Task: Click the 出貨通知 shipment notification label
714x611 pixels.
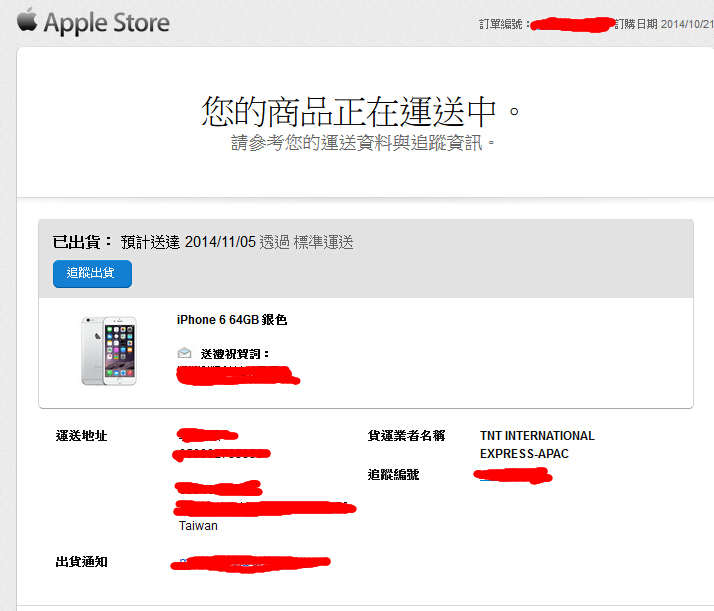Action: point(82,561)
